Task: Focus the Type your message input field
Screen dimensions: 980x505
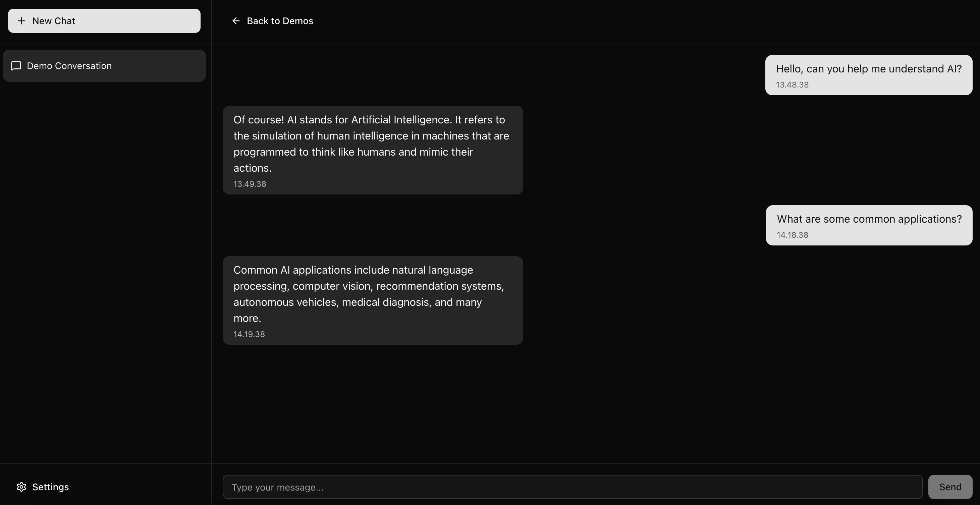Action: (572, 487)
